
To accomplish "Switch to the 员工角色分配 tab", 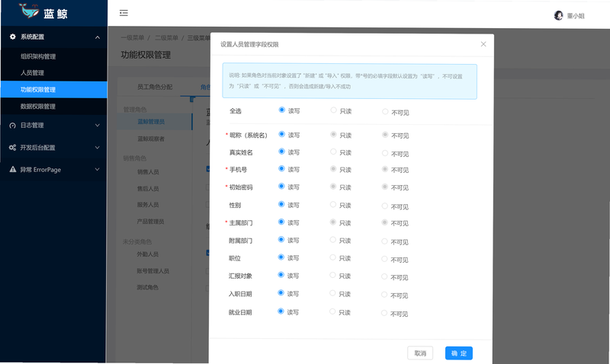I will click(x=155, y=87).
